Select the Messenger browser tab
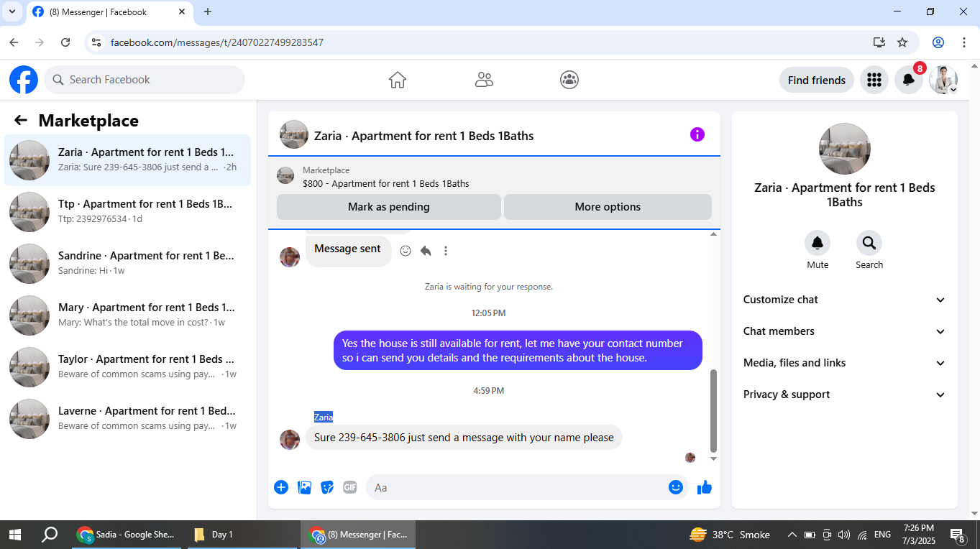 tap(109, 12)
